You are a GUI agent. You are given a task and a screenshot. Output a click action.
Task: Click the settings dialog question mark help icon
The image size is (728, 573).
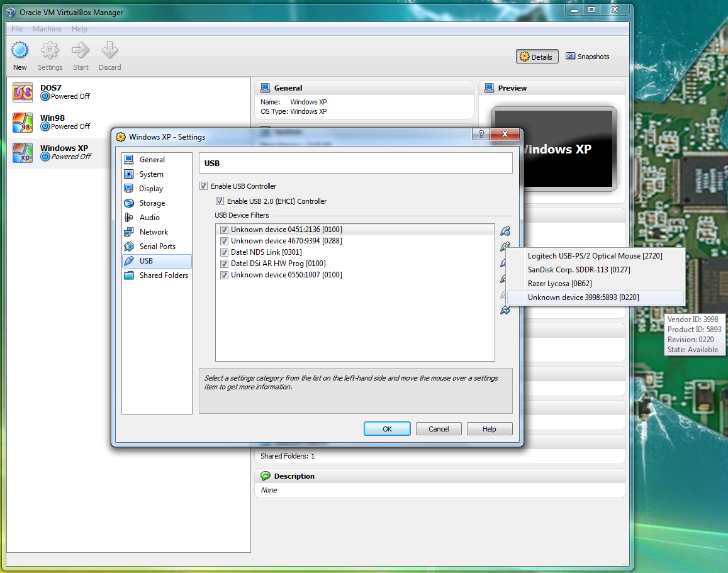(481, 134)
